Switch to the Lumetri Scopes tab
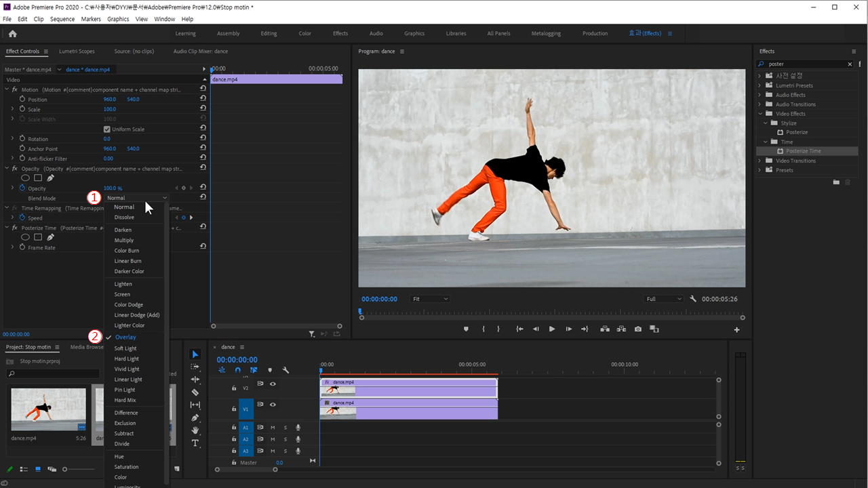868x488 pixels. (x=77, y=52)
